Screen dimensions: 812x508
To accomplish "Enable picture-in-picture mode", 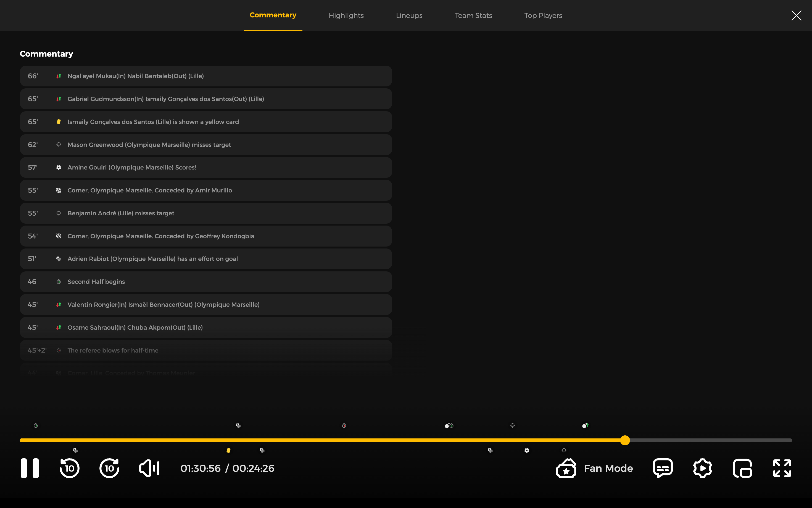I will tap(742, 468).
